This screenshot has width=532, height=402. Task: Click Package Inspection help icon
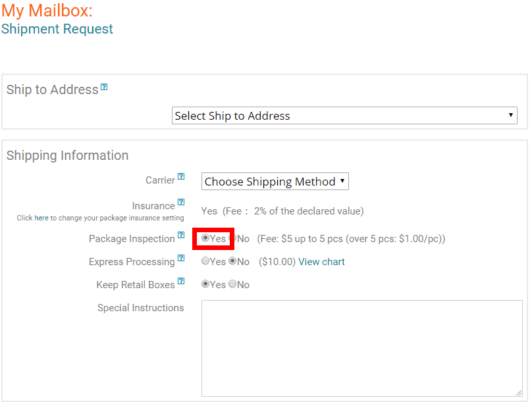[181, 236]
